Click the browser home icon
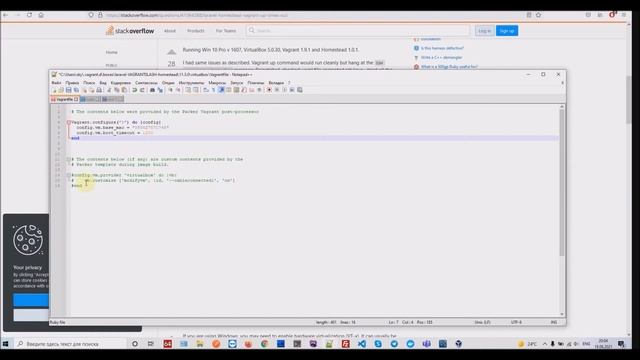Viewport: 640px width, 360px height. pos(41,15)
